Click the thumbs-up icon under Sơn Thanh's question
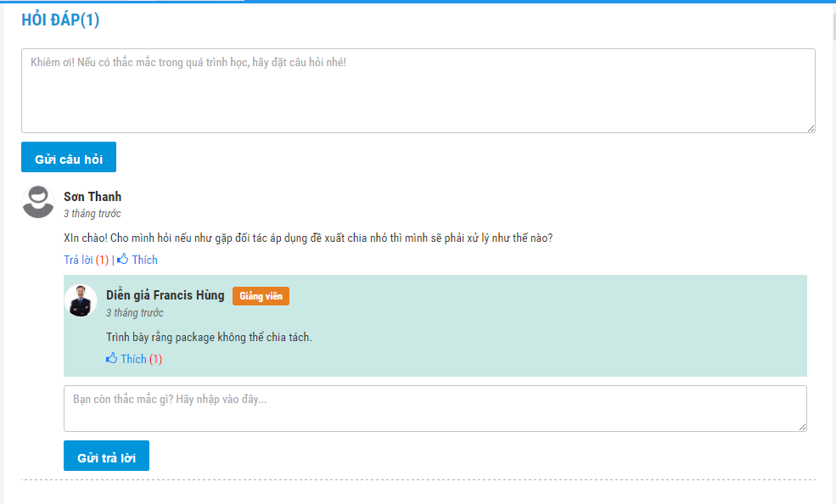Screen dimensions: 836x504 (x=122, y=259)
